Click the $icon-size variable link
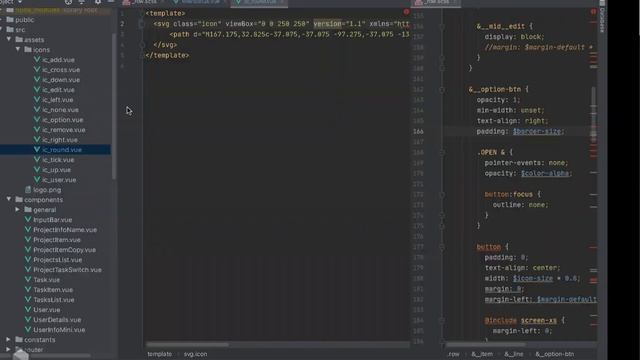The width and height of the screenshot is (640, 360). click(x=533, y=278)
